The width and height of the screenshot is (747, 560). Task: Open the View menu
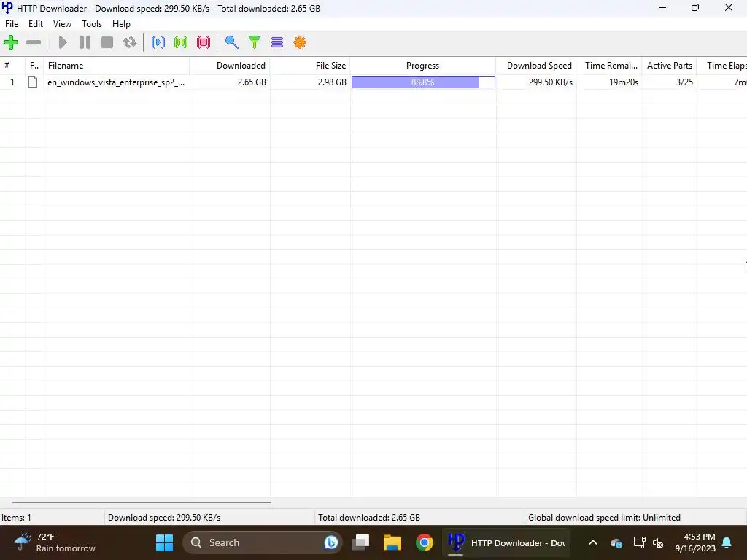[62, 24]
